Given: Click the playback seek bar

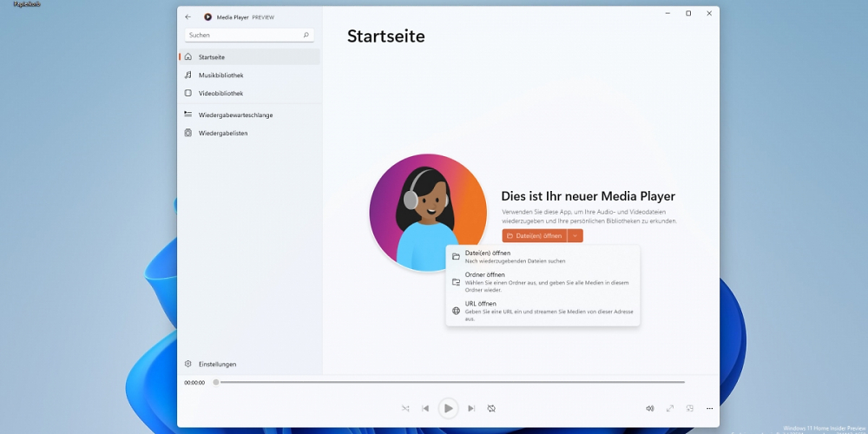Looking at the screenshot, I should click(450, 382).
